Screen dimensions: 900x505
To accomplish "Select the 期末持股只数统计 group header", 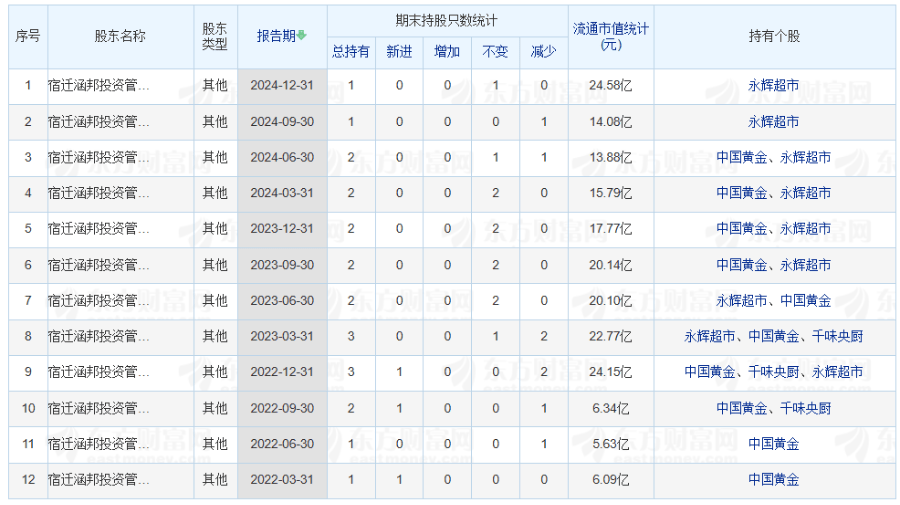I will coord(447,21).
